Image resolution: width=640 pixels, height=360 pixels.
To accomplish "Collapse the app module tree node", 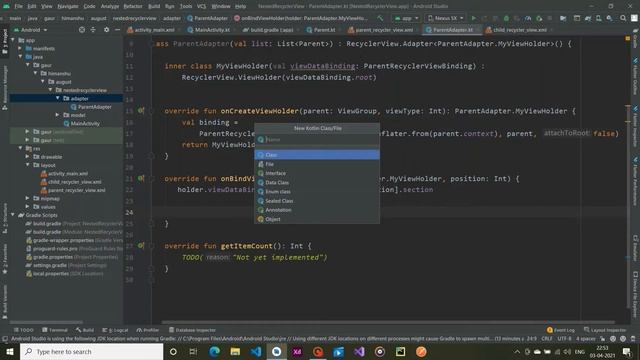I will pos(13,40).
